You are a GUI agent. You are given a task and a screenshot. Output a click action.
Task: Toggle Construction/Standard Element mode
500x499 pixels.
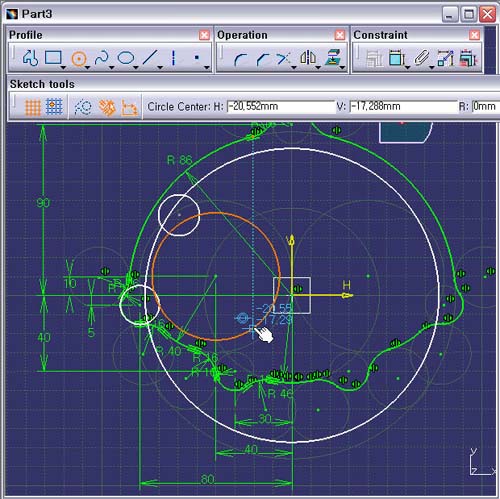83,107
